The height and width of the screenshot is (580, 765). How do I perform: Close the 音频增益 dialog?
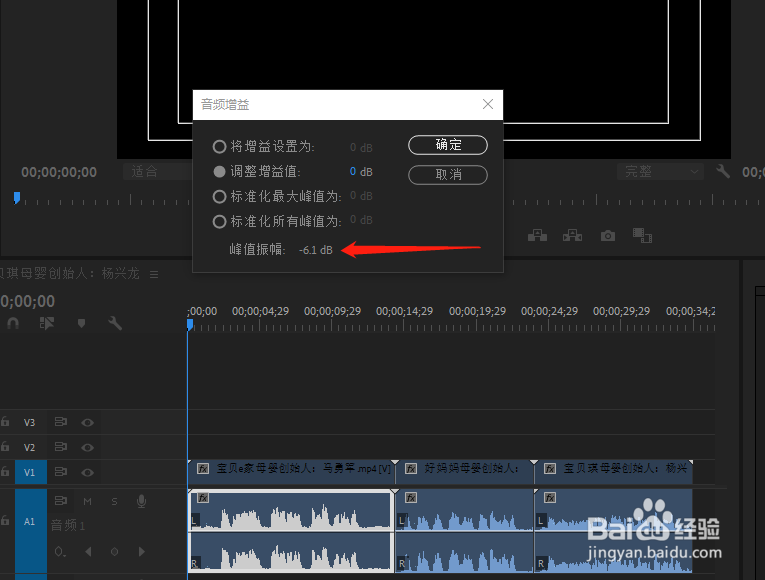(488, 104)
